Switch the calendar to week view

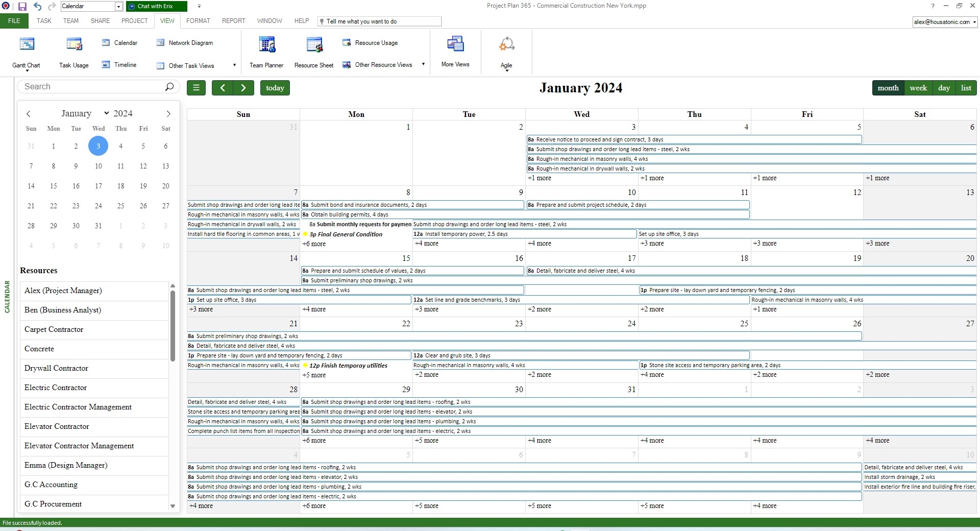(918, 87)
